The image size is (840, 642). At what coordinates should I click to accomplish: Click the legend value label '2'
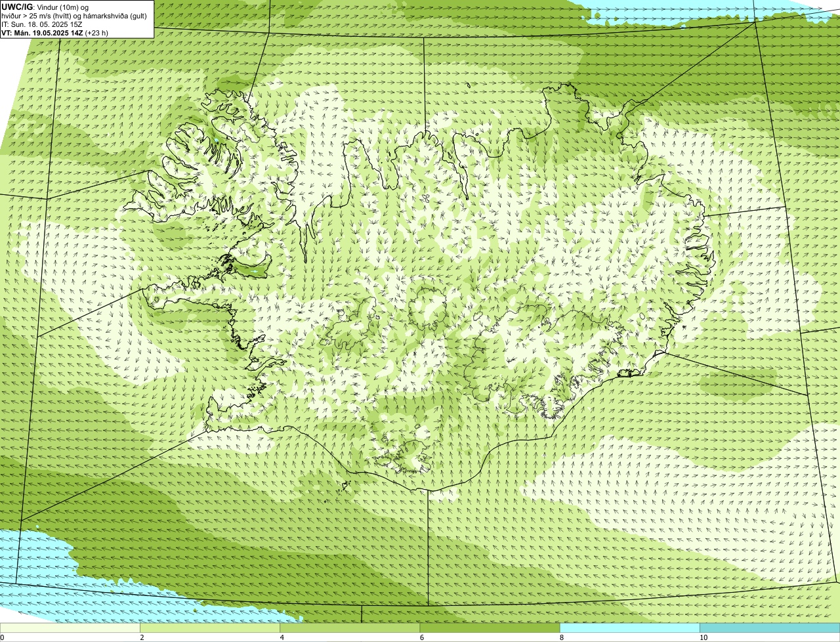(142, 637)
